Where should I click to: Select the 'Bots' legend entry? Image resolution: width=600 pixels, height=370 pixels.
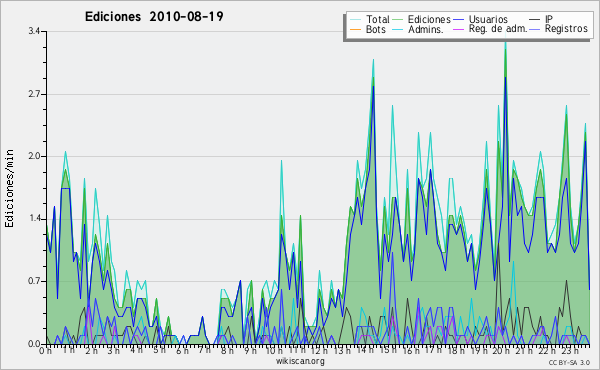375,29
